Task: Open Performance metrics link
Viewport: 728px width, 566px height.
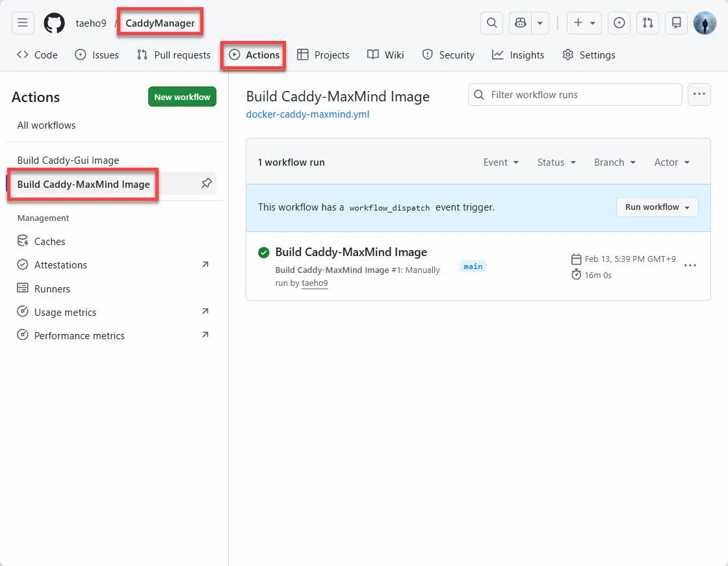Action: point(79,336)
